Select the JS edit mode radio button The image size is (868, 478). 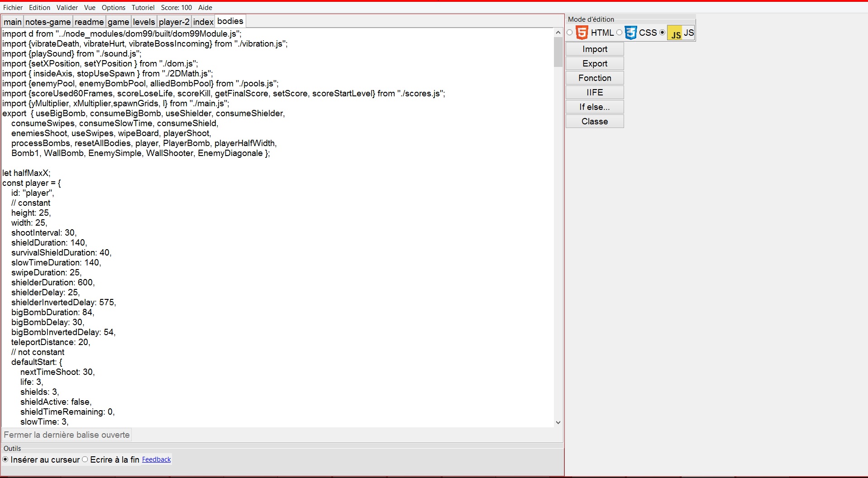pyautogui.click(x=663, y=33)
